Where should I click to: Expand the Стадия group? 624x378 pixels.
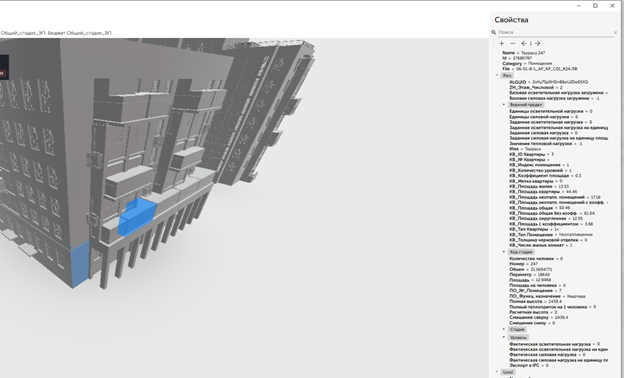504,329
